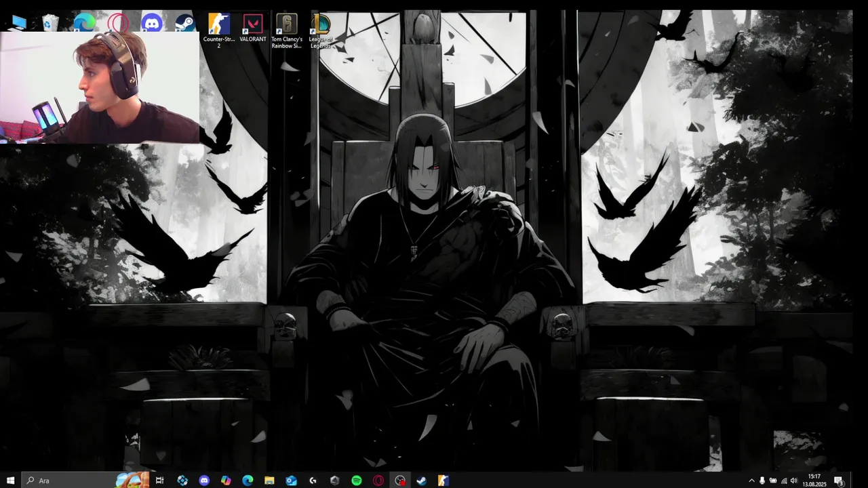Select the Recycle Bin desktop icon
The width and height of the screenshot is (868, 488).
(50, 23)
